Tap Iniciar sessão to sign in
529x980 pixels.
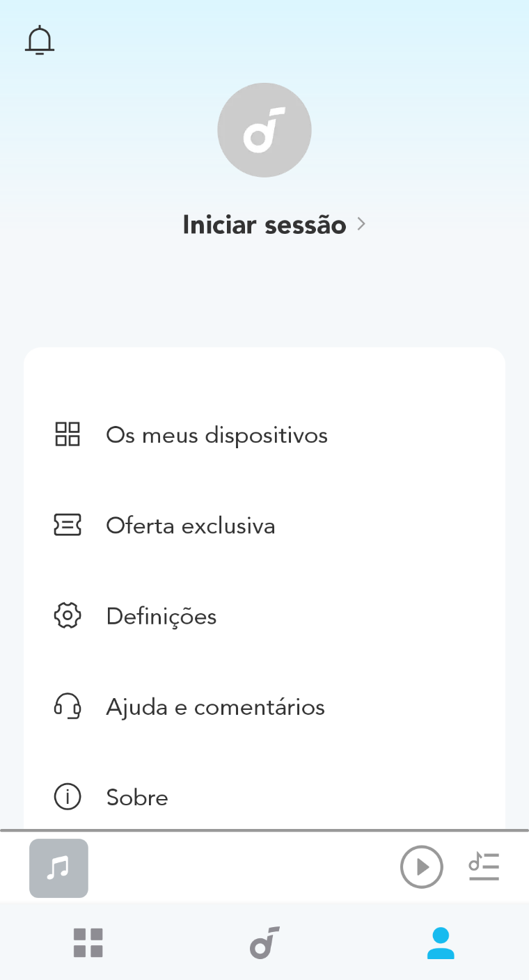point(264,225)
